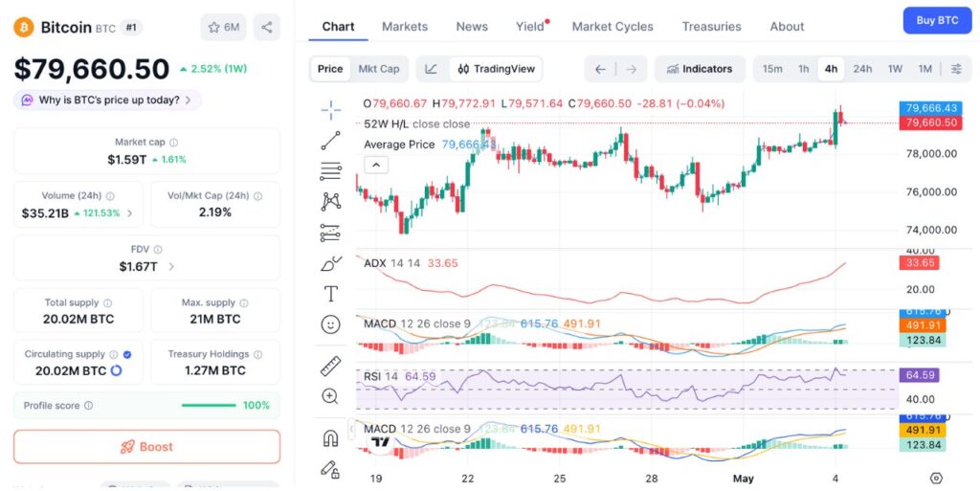Open the Treasuries tab
The image size is (980, 491).
point(711,27)
